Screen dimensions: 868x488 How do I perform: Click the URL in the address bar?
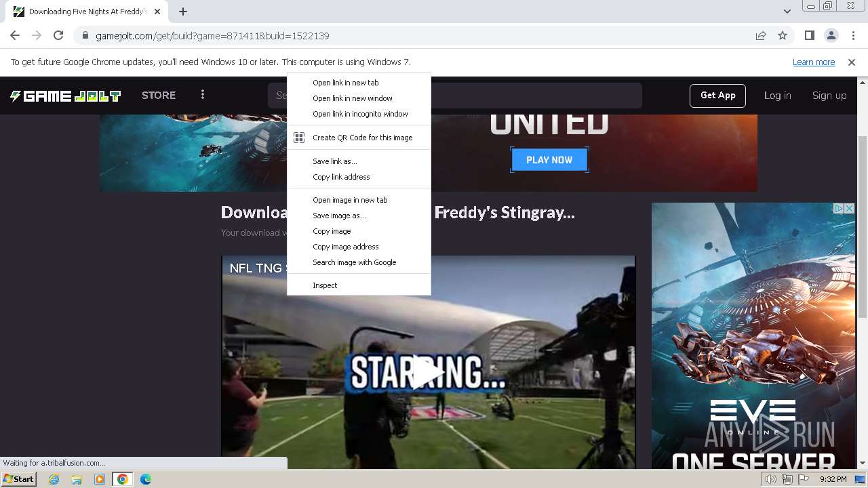[x=212, y=36]
